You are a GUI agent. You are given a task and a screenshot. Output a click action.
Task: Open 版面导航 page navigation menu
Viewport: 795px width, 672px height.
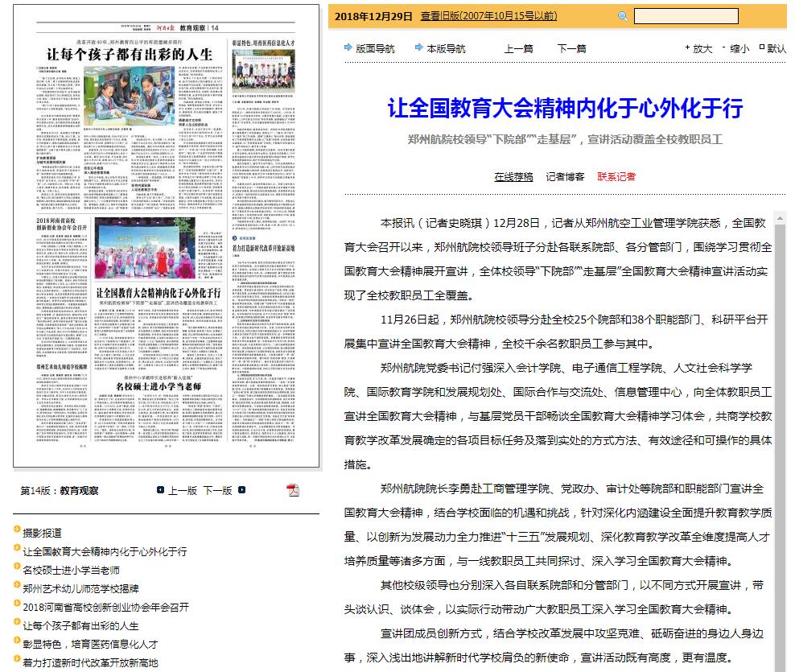coord(375,48)
